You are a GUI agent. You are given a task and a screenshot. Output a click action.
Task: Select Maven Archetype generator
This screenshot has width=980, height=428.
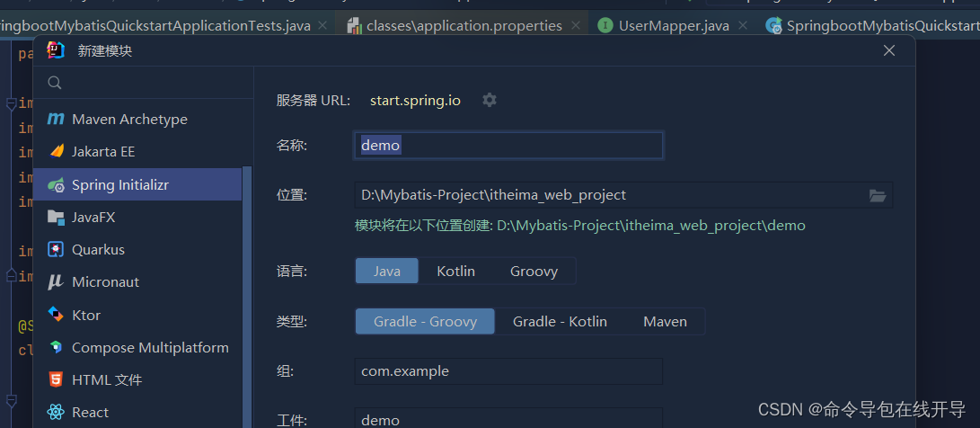tap(137, 119)
